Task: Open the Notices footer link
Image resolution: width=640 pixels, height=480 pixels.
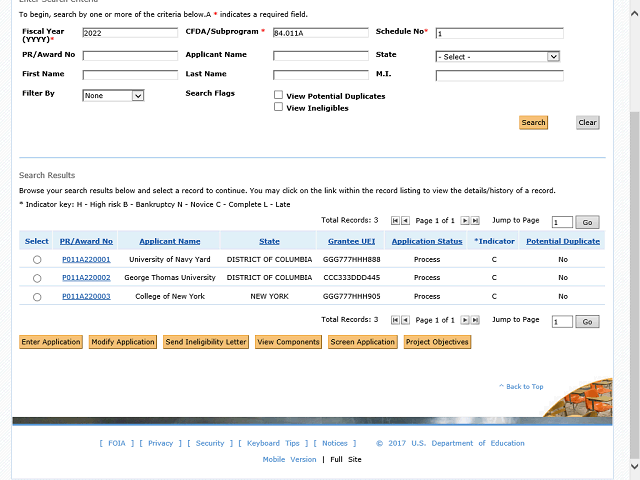Action: click(335, 443)
